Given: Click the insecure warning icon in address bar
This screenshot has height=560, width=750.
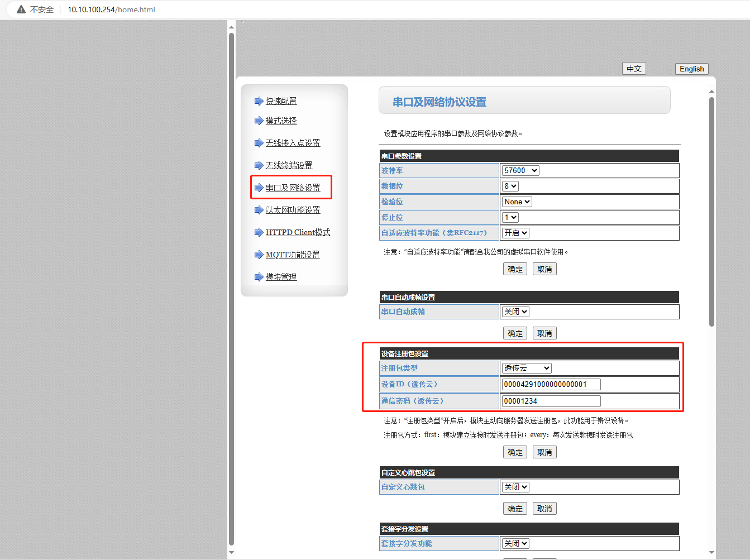Looking at the screenshot, I should 21,9.
